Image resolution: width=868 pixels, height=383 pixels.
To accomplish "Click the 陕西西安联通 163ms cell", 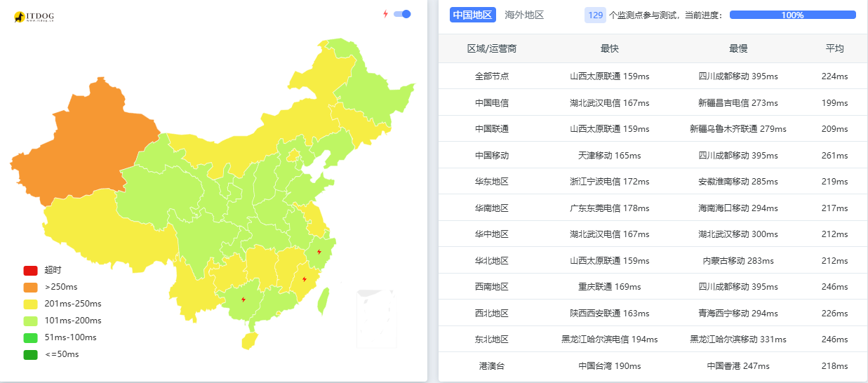I will 610,313.
